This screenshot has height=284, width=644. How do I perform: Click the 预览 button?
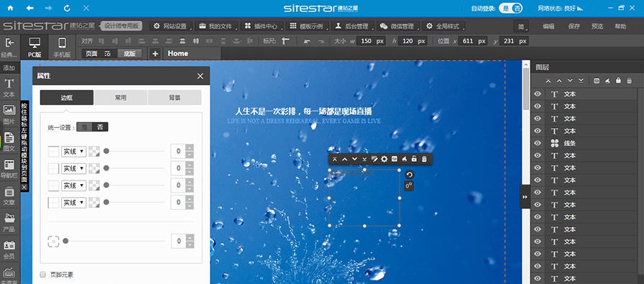597,27
